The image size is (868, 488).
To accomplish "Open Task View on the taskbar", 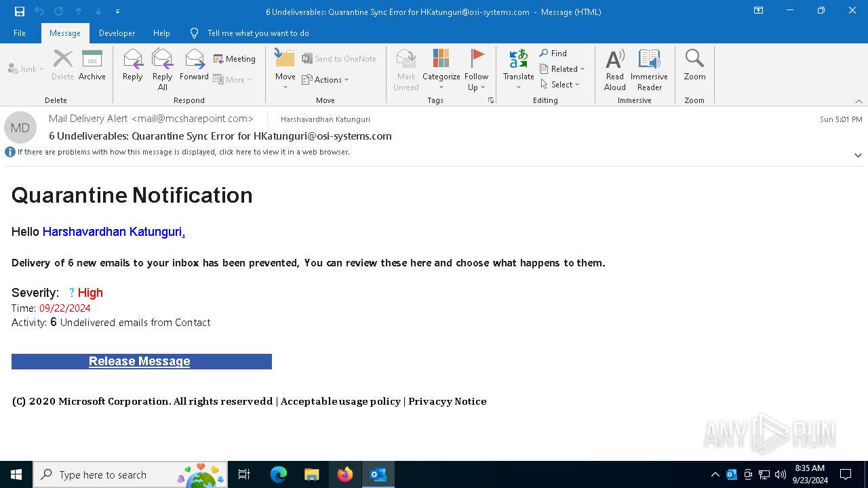I will [x=244, y=474].
